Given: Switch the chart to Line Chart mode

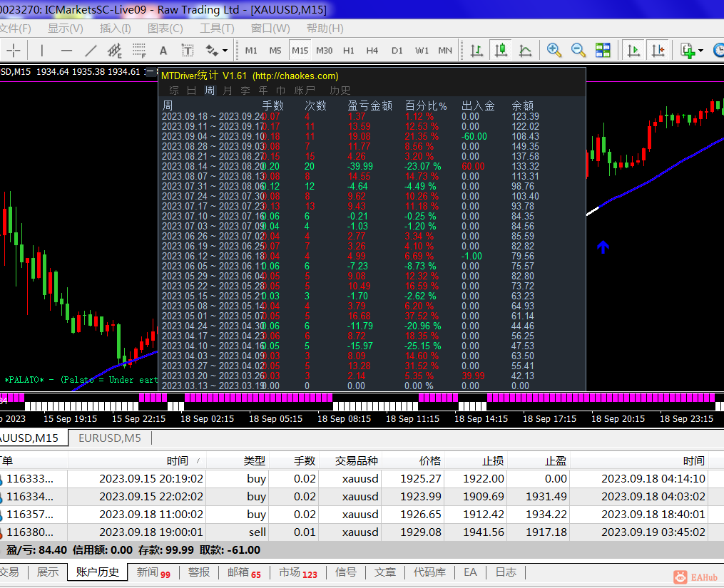Looking at the screenshot, I should 526,50.
